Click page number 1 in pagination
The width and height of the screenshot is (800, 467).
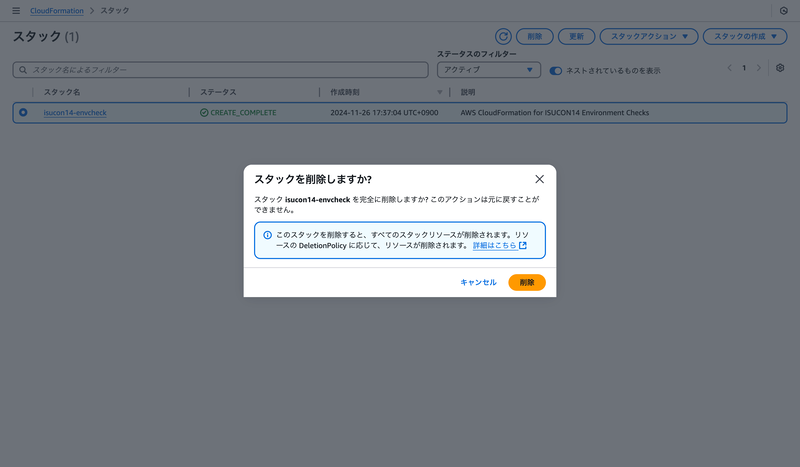tap(744, 68)
